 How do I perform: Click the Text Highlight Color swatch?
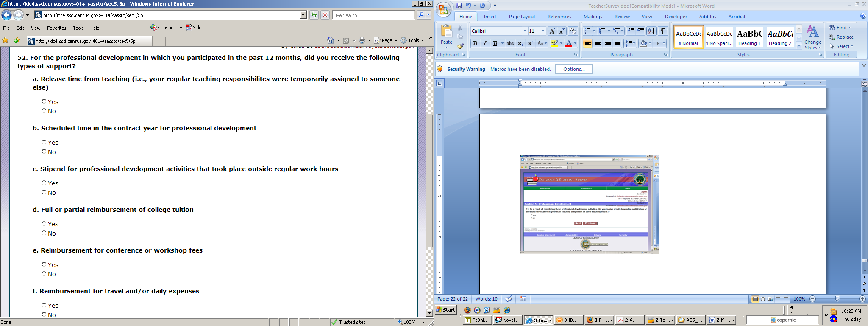tap(554, 43)
